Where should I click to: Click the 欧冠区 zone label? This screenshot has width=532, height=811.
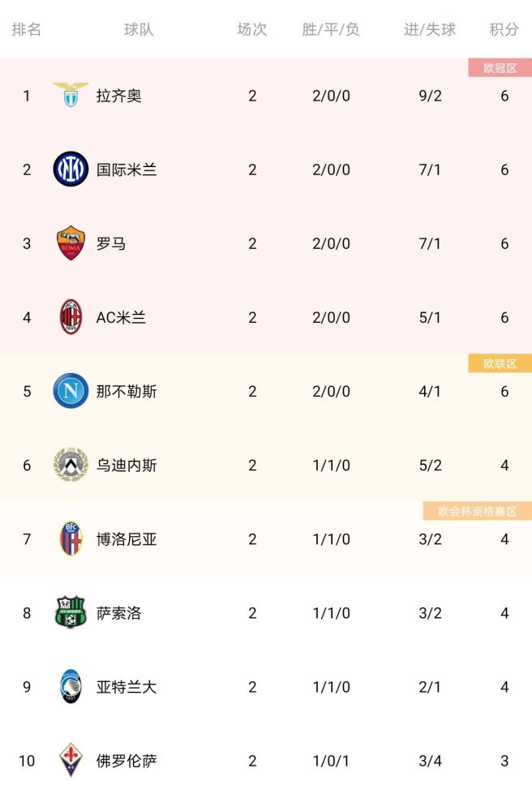(x=500, y=68)
